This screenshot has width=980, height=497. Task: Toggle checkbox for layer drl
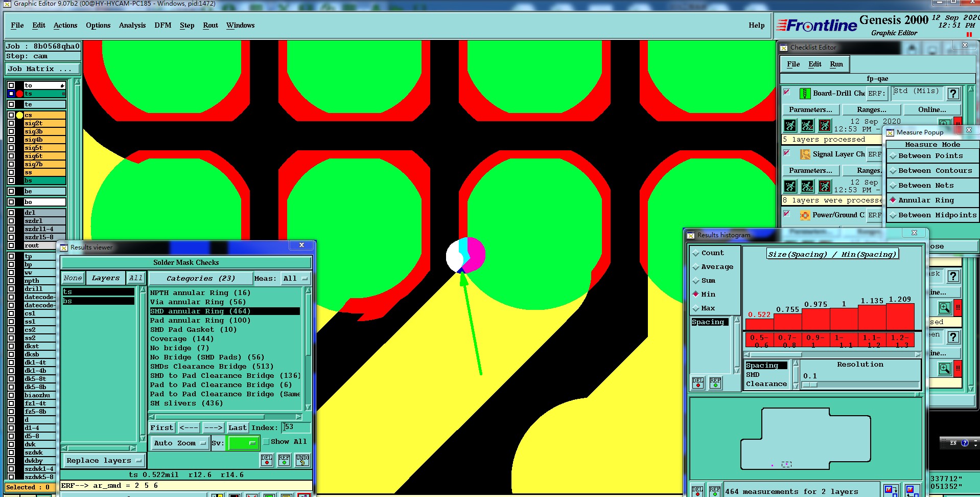coord(11,213)
